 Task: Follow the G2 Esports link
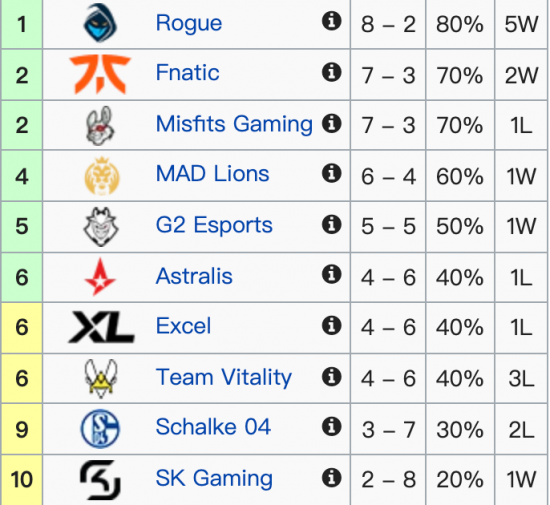pyautogui.click(x=214, y=225)
